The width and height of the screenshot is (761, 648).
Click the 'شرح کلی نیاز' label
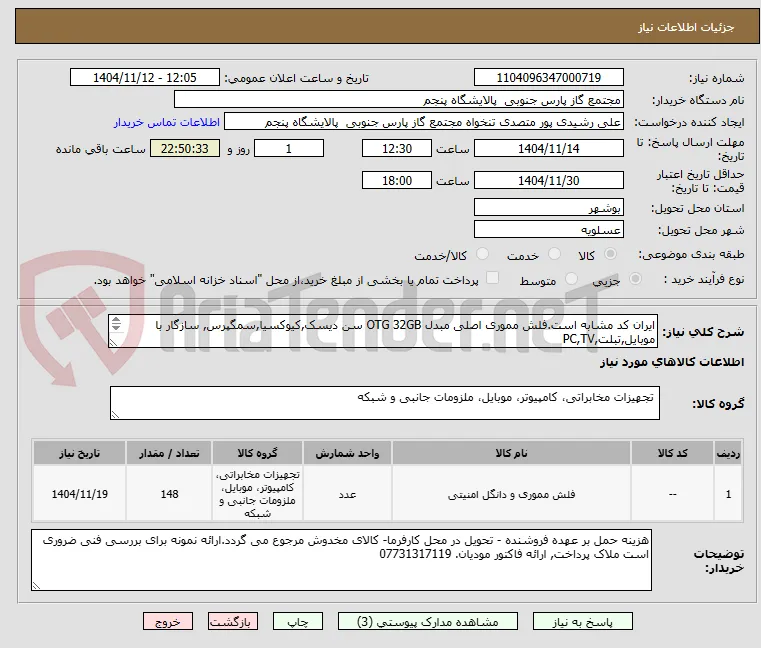[x=703, y=332]
